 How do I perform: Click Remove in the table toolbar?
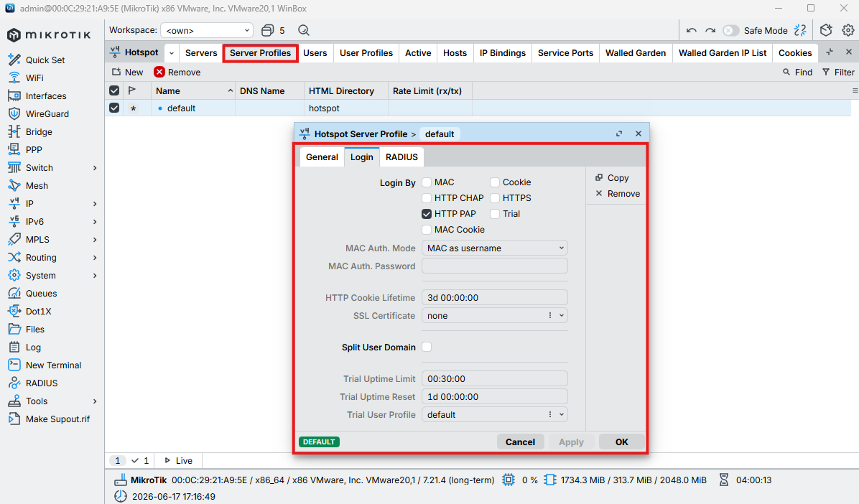[177, 73]
